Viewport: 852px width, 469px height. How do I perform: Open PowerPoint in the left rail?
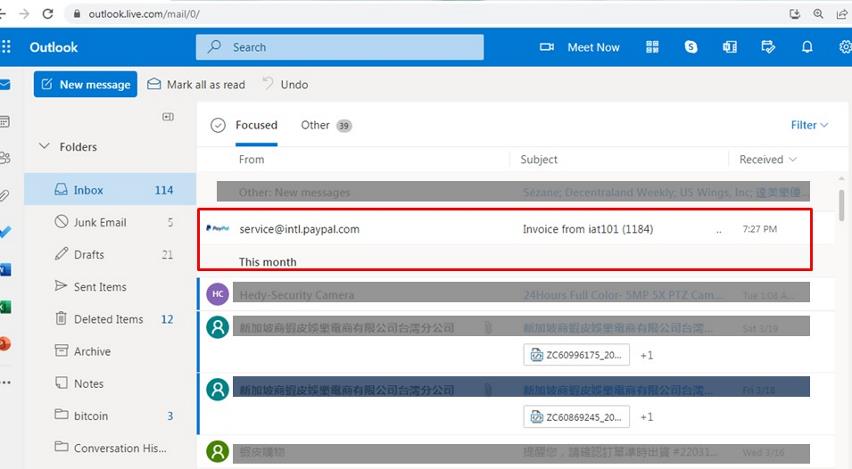tap(5, 344)
